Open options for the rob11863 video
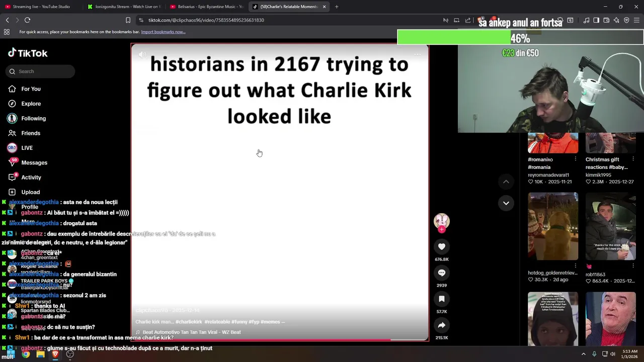 (x=633, y=265)
